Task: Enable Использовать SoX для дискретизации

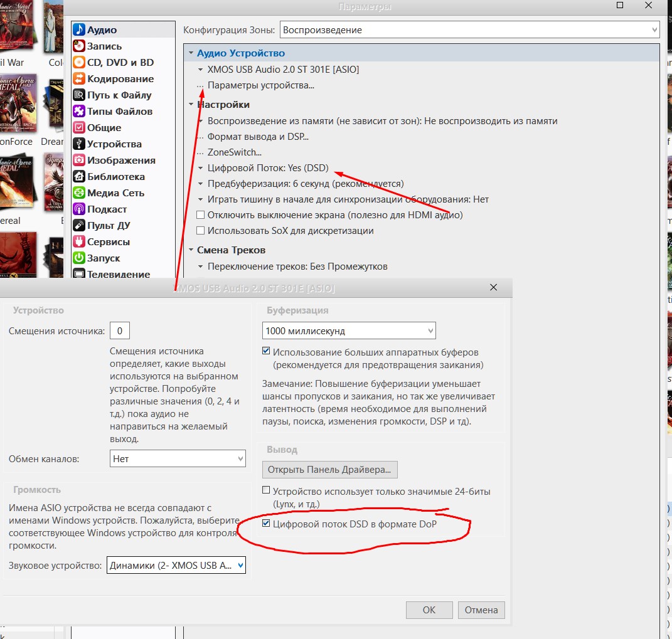Action: 201,231
